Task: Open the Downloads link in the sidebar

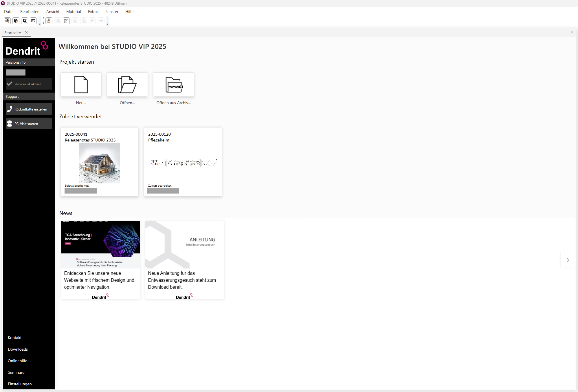Action: pos(18,349)
